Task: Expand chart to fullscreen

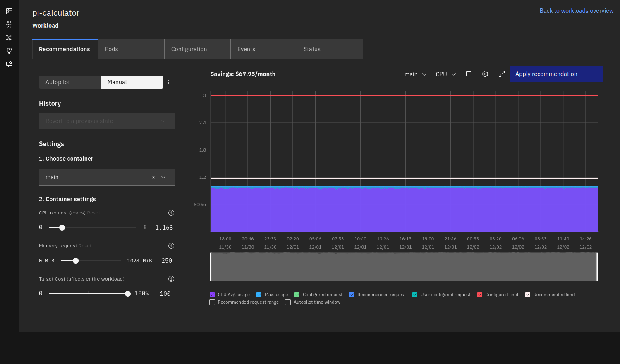Action: point(502,74)
